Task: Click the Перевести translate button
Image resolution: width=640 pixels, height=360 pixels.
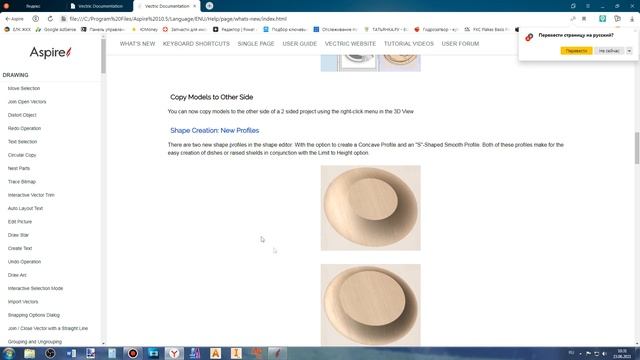Action: 576,51
